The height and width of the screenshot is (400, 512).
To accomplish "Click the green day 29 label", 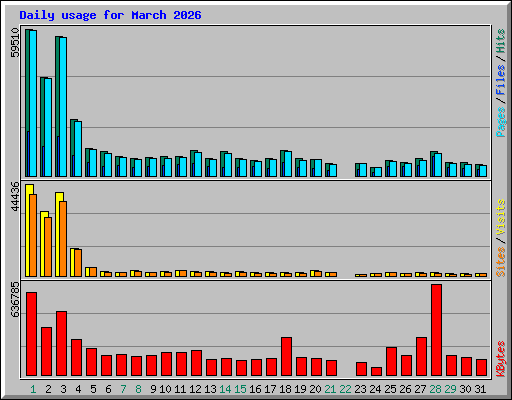I will tap(450, 389).
